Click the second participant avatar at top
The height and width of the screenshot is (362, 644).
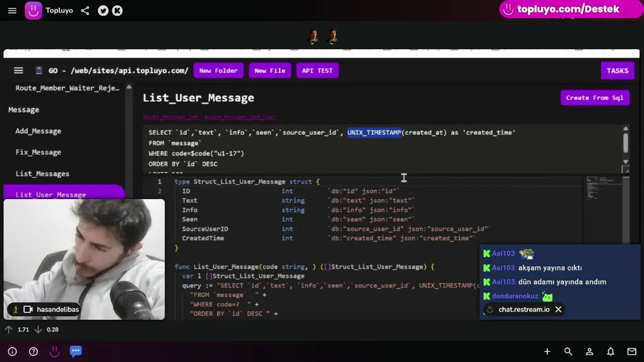(332, 37)
